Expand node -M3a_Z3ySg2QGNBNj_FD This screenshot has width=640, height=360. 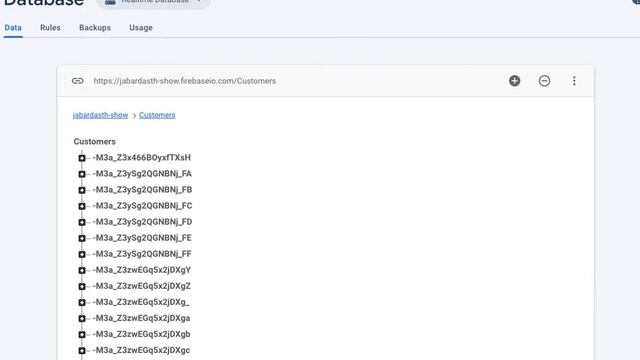point(82,222)
